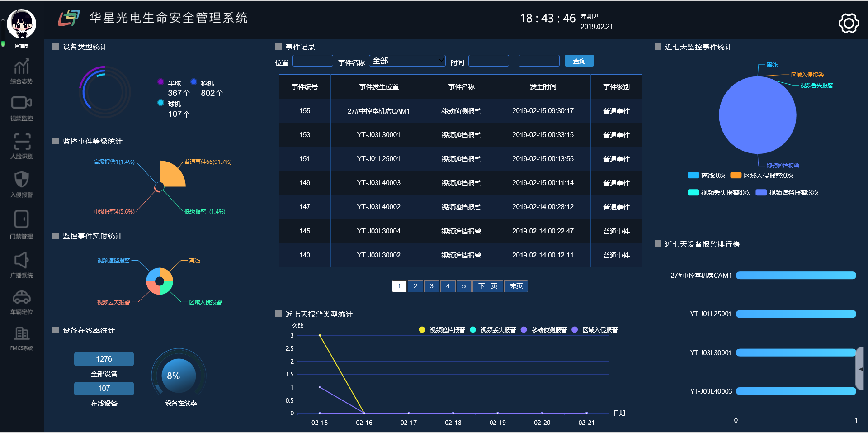Image resolution: width=868 pixels, height=433 pixels.
Task: Click 视频遮挡报警 in event 149 row
Action: pos(461,183)
